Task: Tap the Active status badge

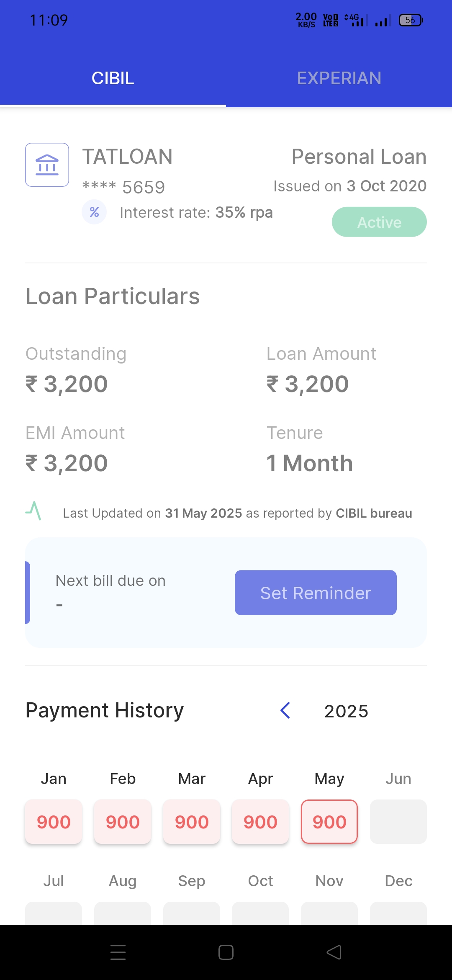Action: (379, 222)
